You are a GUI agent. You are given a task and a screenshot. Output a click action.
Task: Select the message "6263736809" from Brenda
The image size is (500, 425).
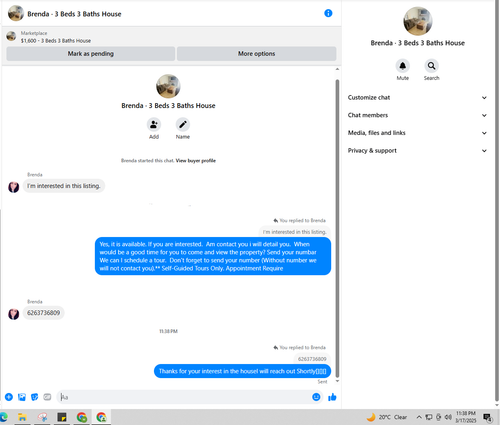point(44,313)
